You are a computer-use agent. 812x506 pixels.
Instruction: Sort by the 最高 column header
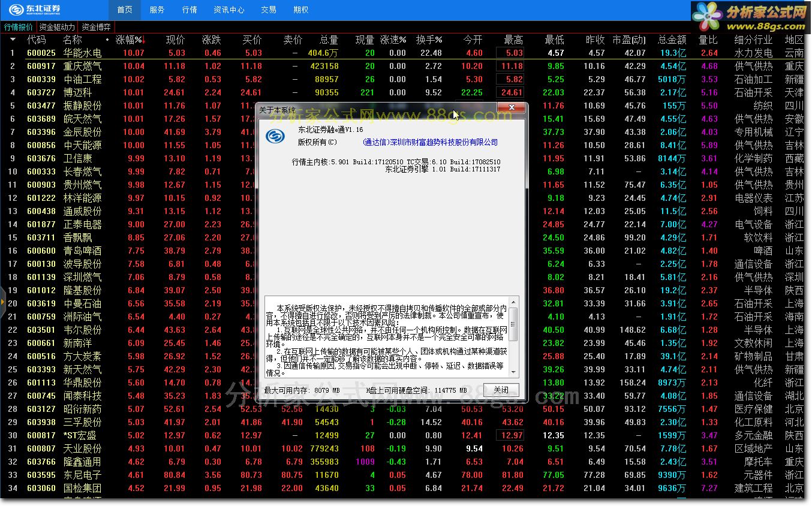[x=514, y=40]
